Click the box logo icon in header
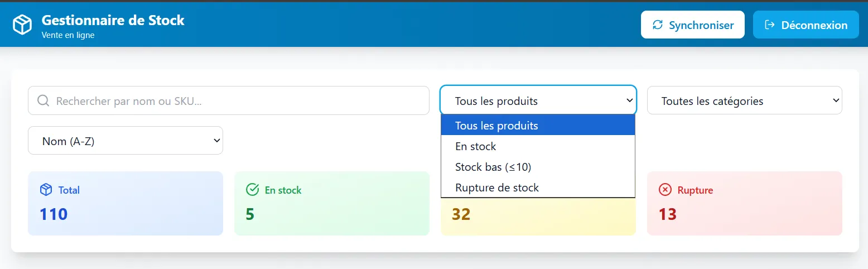This screenshot has width=868, height=269. [22, 25]
